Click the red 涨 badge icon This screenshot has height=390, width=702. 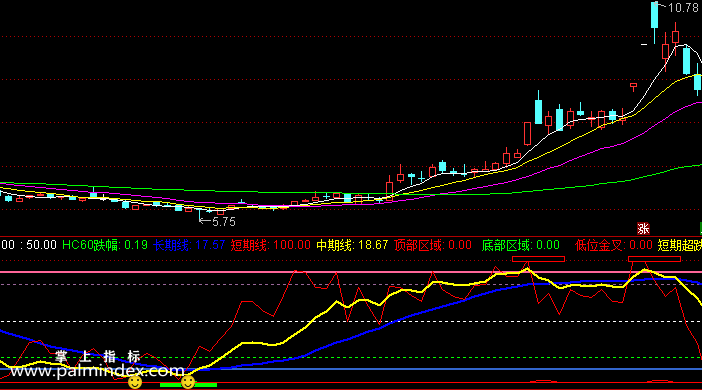(x=643, y=228)
